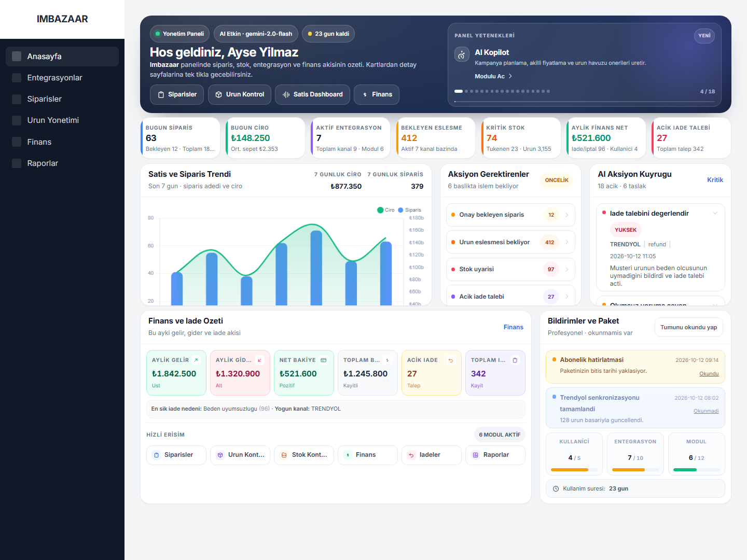This screenshot has height=560, width=747.
Task: Click Tumunu okundu yap button
Action: [689, 327]
